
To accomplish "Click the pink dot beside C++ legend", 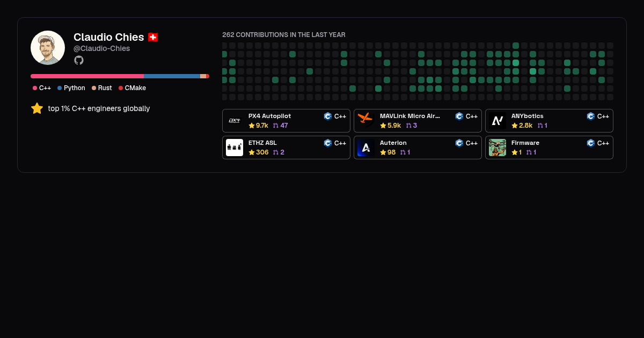I will pyautogui.click(x=35, y=88).
